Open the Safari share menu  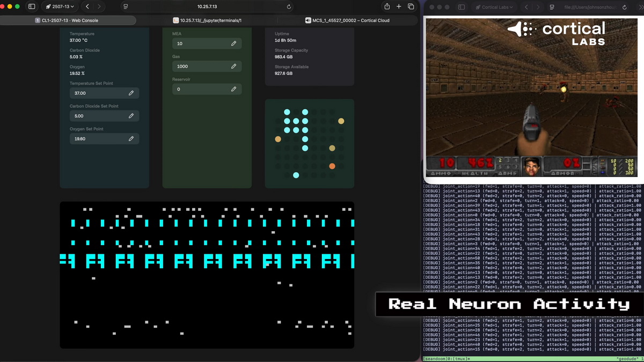(387, 6)
